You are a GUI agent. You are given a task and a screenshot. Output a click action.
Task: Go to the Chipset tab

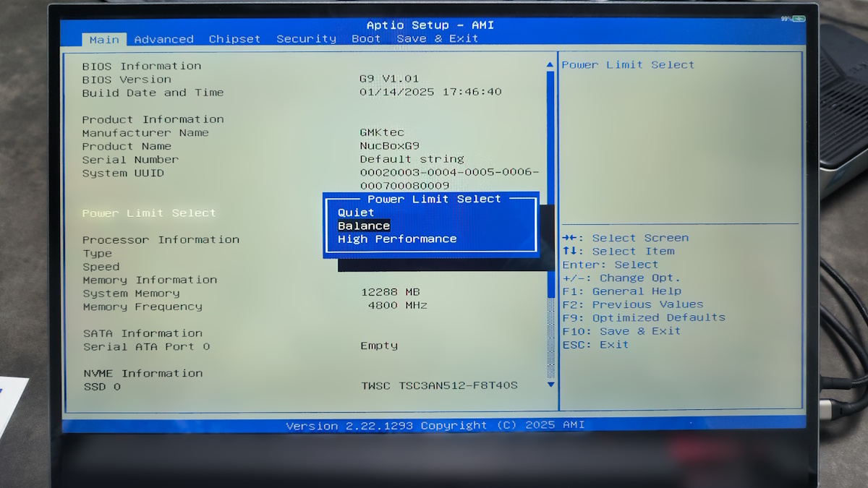point(236,39)
